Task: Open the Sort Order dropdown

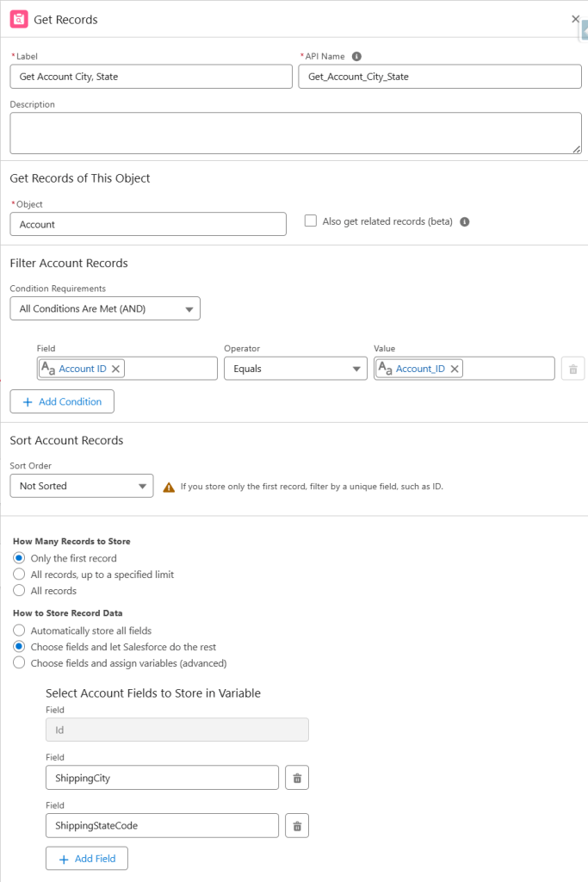Action: pyautogui.click(x=82, y=486)
